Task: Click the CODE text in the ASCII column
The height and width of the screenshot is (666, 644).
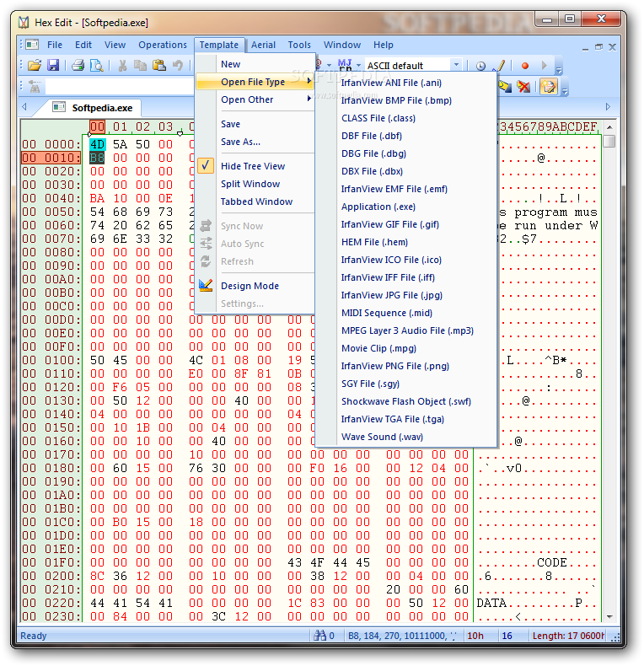Action: tap(551, 562)
